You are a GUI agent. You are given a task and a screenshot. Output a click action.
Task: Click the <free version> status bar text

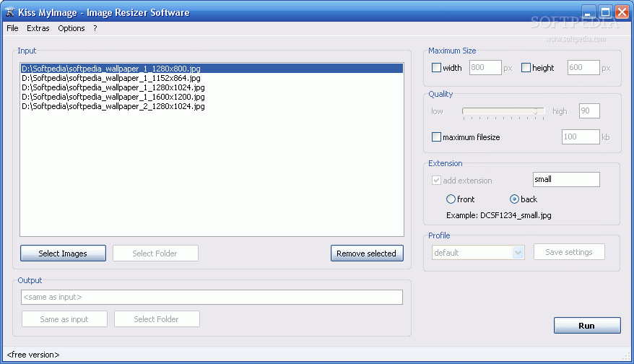(33, 355)
